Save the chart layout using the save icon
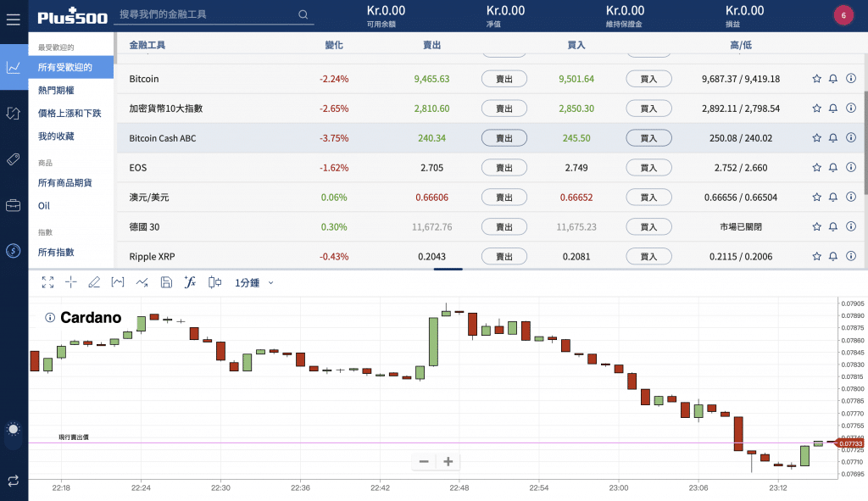Image resolution: width=868 pixels, height=501 pixels. coord(166,282)
